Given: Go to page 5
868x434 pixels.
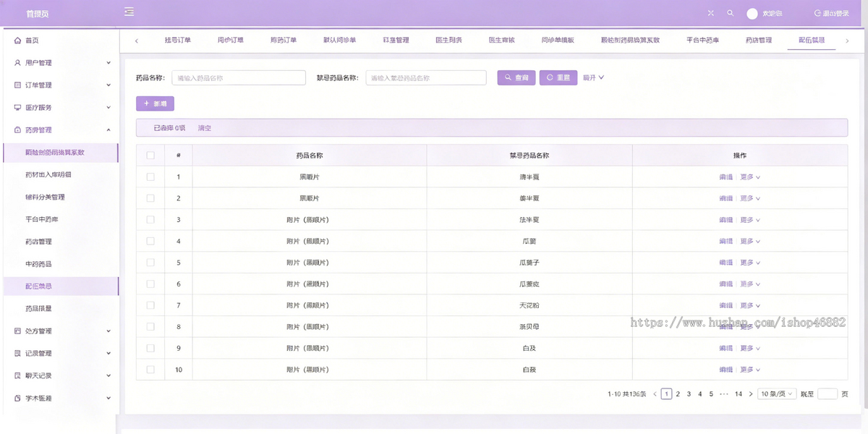Looking at the screenshot, I should [x=711, y=394].
